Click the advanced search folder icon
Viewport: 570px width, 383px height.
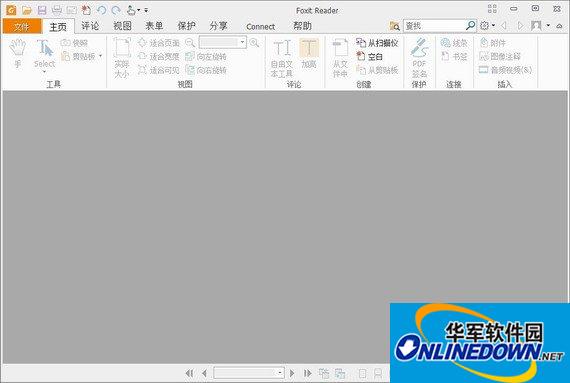(394, 26)
